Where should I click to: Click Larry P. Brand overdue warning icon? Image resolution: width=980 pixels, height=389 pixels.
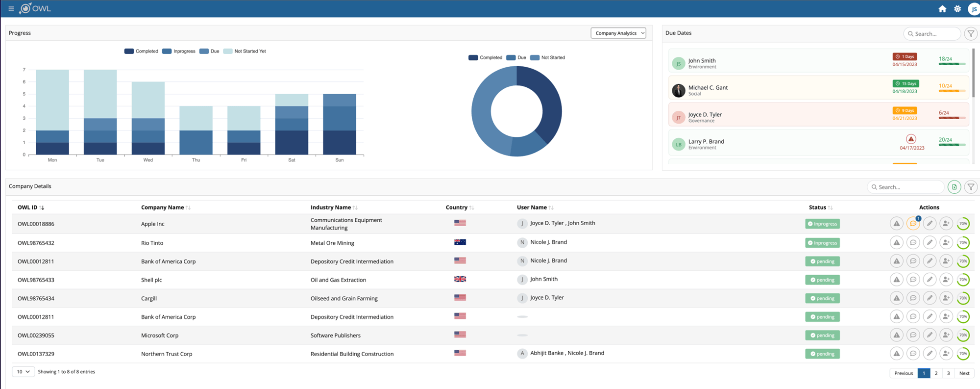(x=911, y=139)
